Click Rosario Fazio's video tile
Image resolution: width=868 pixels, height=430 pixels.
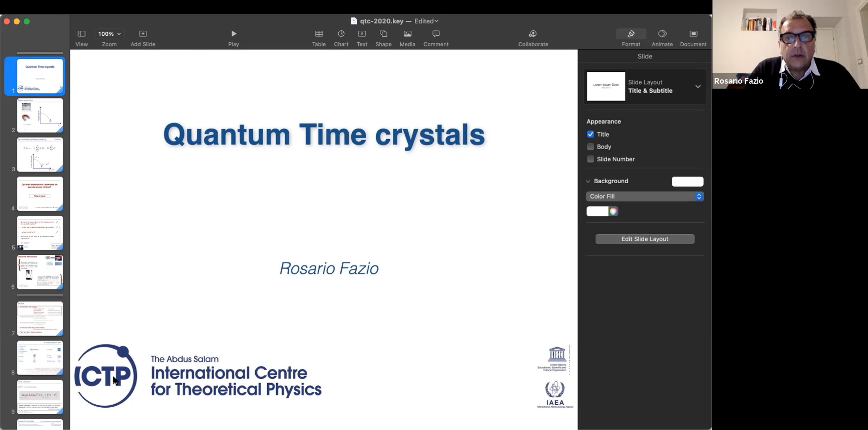790,44
